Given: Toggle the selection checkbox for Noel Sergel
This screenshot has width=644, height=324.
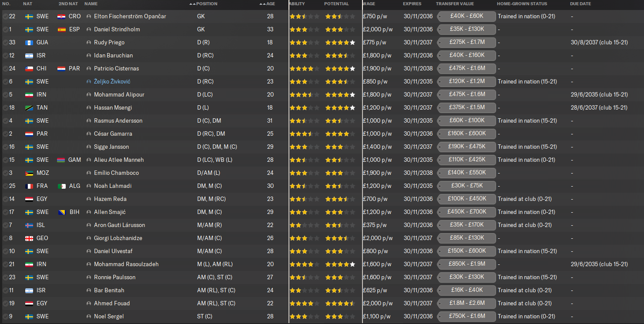Looking at the screenshot, I should [5, 317].
